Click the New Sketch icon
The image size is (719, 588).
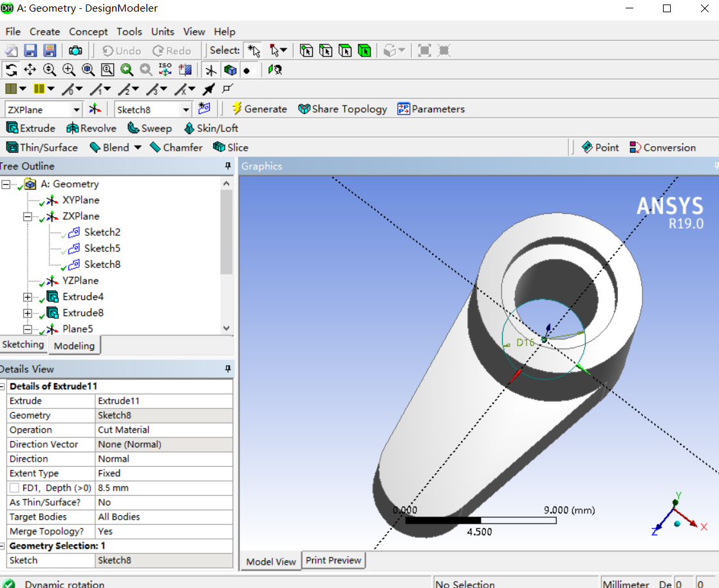pyautogui.click(x=204, y=109)
